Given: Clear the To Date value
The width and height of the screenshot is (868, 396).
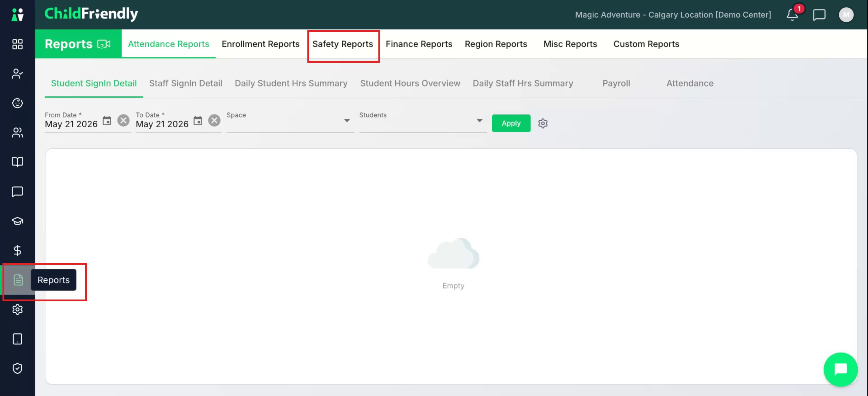Looking at the screenshot, I should (214, 121).
